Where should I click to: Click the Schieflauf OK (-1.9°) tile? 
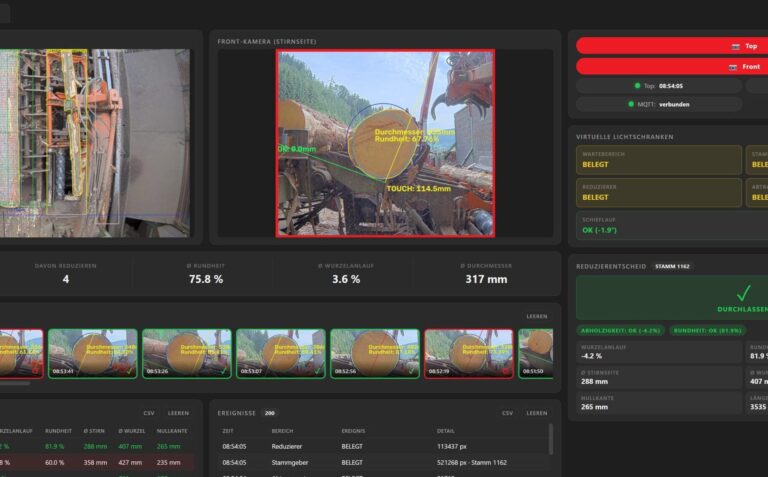(x=672, y=225)
